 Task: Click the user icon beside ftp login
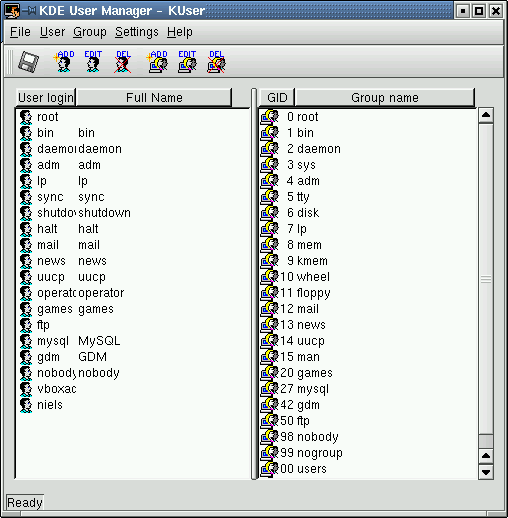click(x=26, y=325)
